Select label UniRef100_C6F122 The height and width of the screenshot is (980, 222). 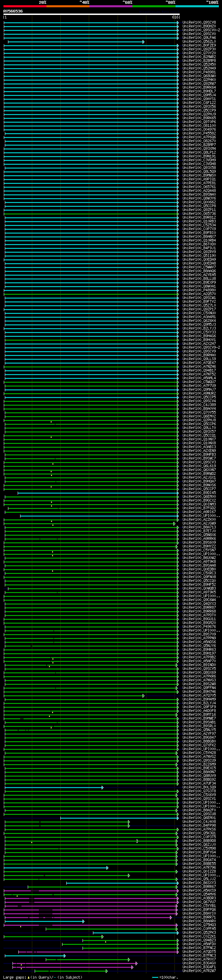point(199,102)
